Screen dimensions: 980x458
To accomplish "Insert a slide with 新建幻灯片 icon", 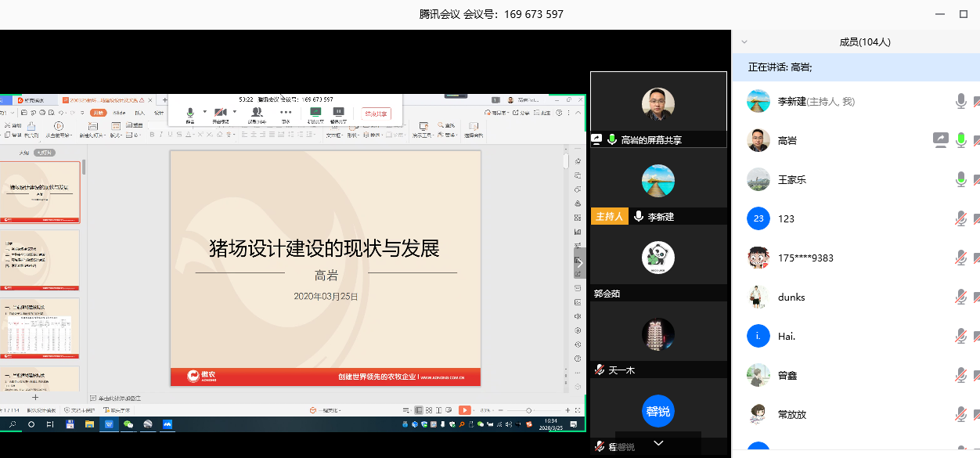I will pos(93,128).
